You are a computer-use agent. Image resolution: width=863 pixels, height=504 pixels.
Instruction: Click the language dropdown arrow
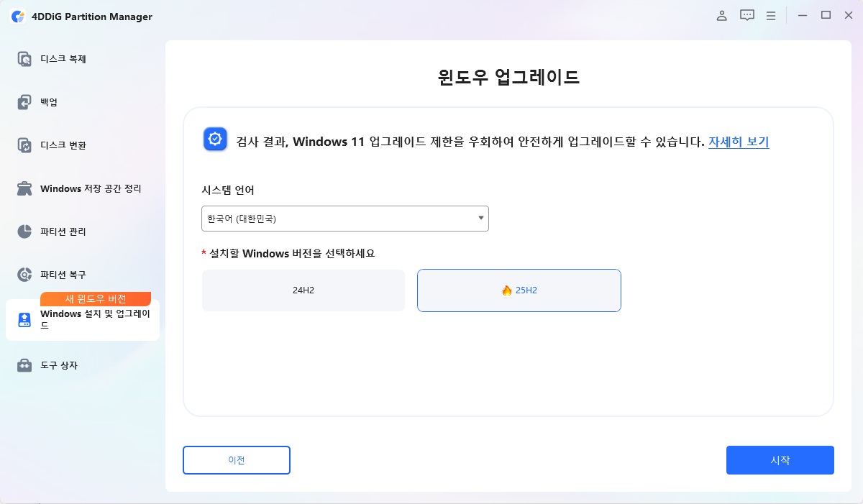[x=480, y=218]
